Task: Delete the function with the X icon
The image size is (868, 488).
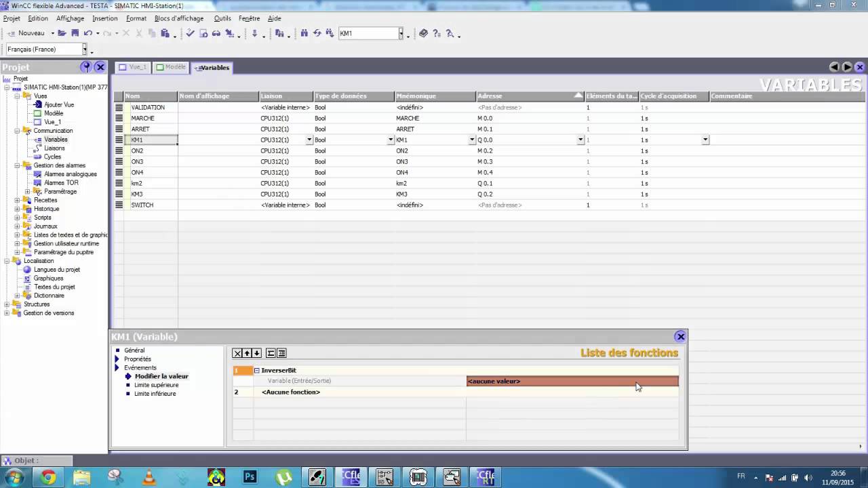Action: click(x=237, y=353)
